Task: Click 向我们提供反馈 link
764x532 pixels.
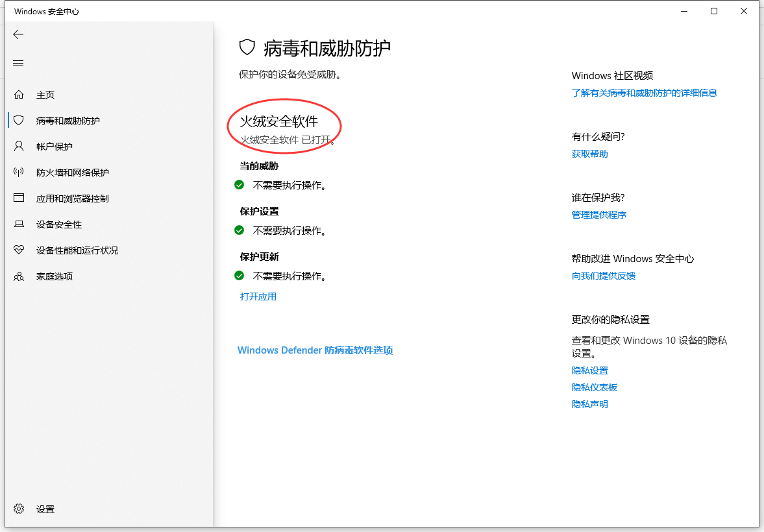Action: [x=603, y=276]
